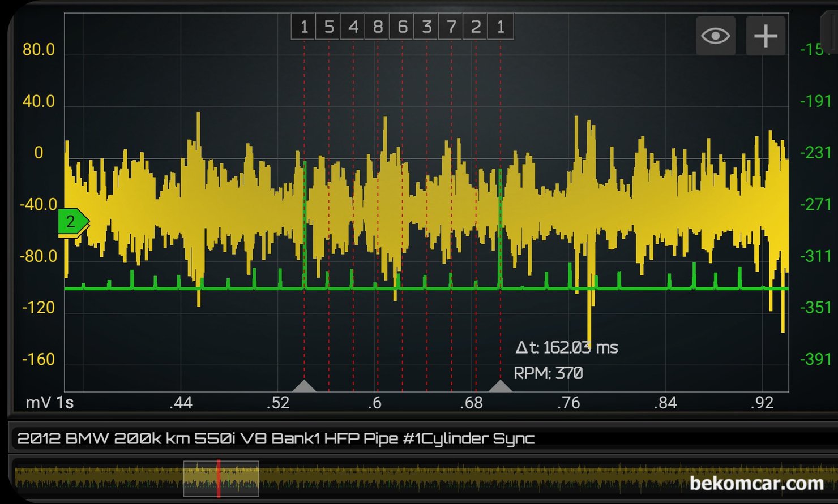Click the right gray cursor triangle handle

coord(500,386)
